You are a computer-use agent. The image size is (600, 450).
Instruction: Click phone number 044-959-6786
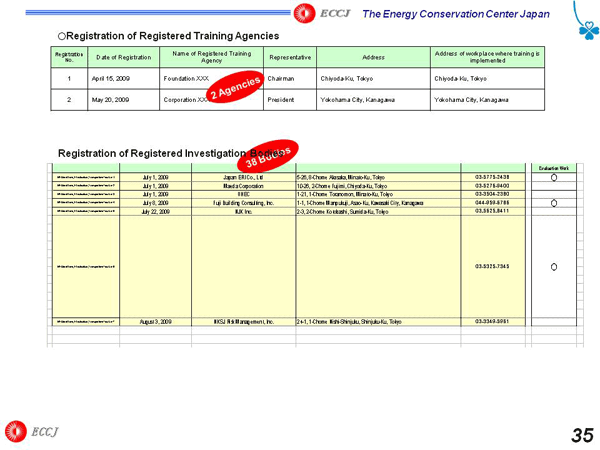pyautogui.click(x=492, y=202)
